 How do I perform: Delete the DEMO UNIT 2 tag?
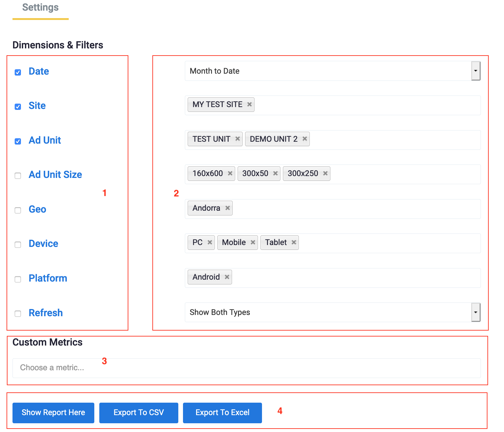[304, 139]
